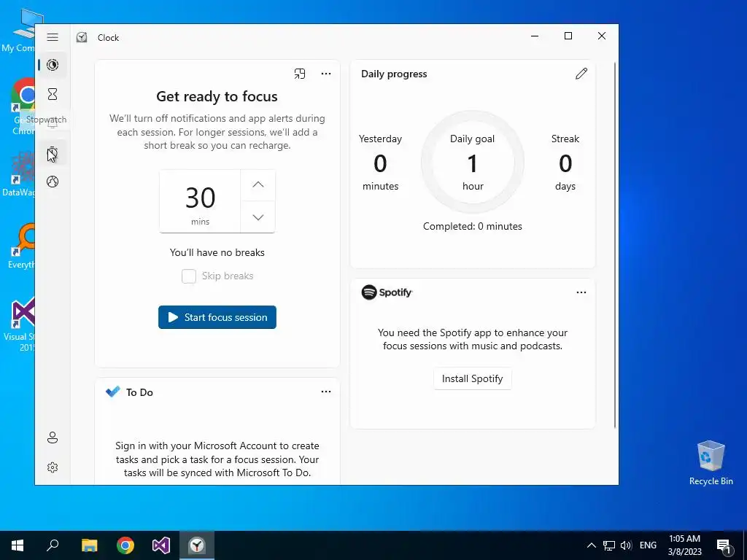
Task: Edit daily goal with pencil icon
Action: 581,74
